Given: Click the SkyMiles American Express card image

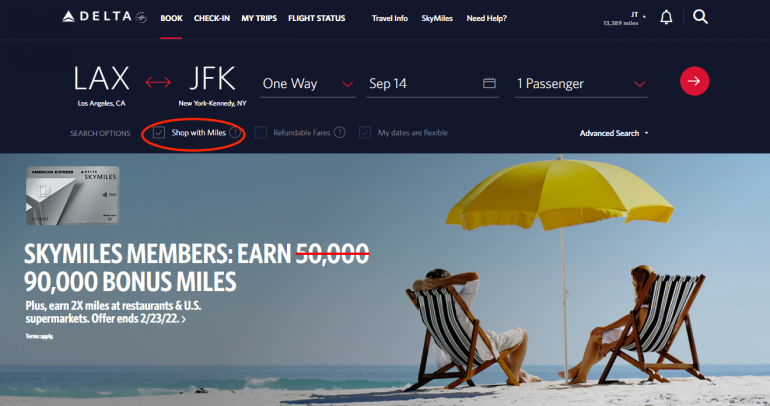Looking at the screenshot, I should click(x=73, y=195).
